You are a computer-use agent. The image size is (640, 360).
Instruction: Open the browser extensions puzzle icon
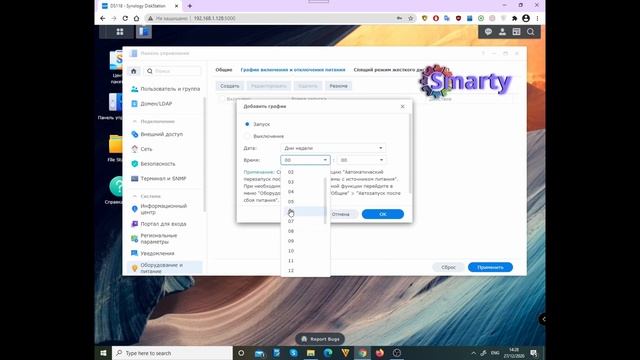pyautogui.click(x=515, y=18)
